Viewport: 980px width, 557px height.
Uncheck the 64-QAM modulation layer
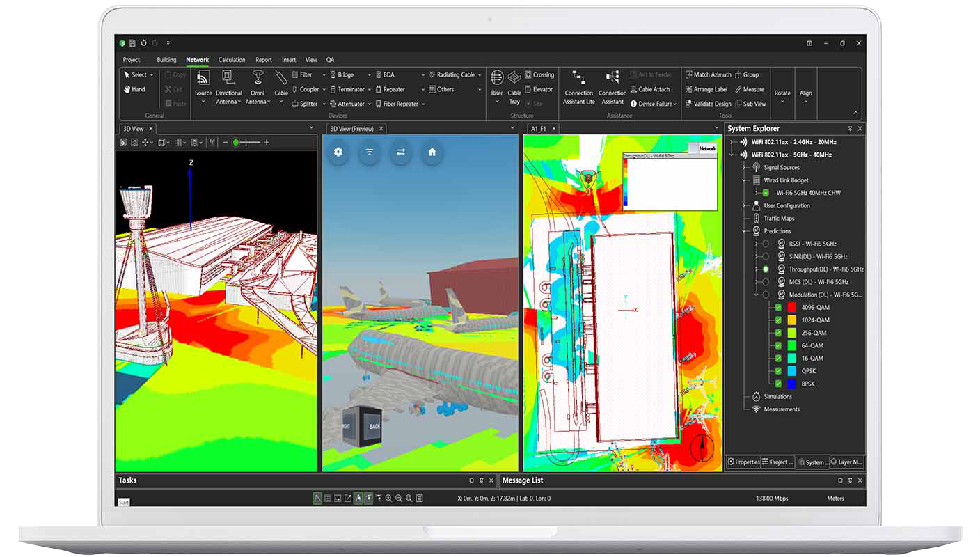pyautogui.click(x=778, y=345)
